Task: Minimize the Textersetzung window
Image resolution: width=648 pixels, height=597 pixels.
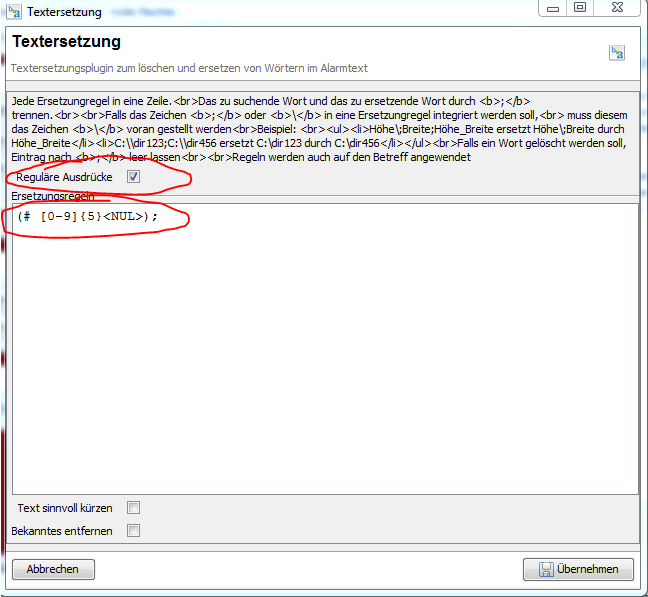Action: click(550, 8)
